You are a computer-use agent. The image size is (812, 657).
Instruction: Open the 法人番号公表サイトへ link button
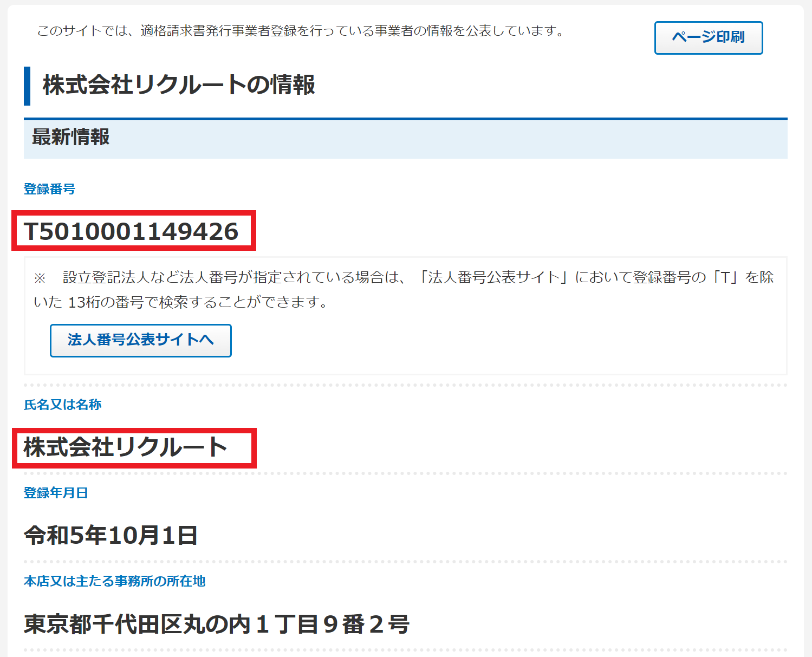point(141,340)
